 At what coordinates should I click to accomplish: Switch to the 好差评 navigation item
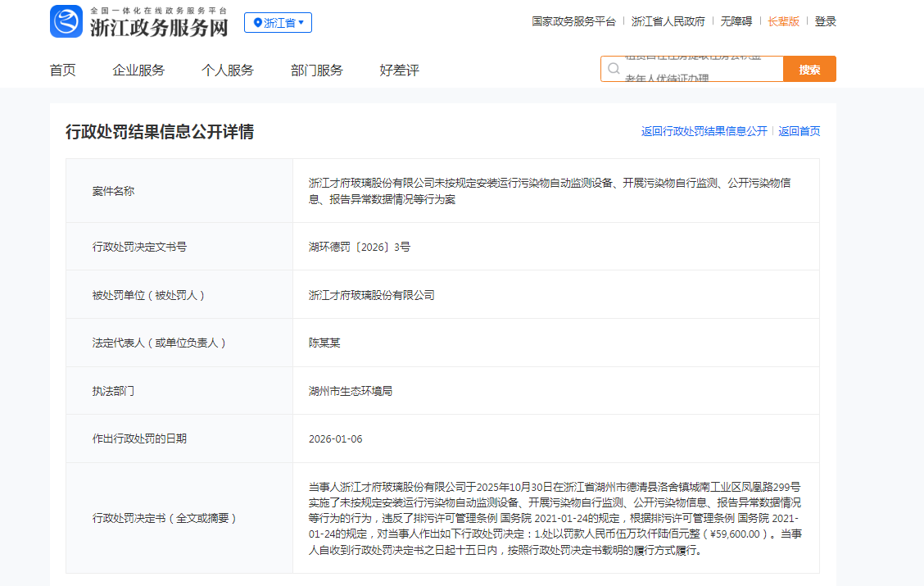(399, 70)
